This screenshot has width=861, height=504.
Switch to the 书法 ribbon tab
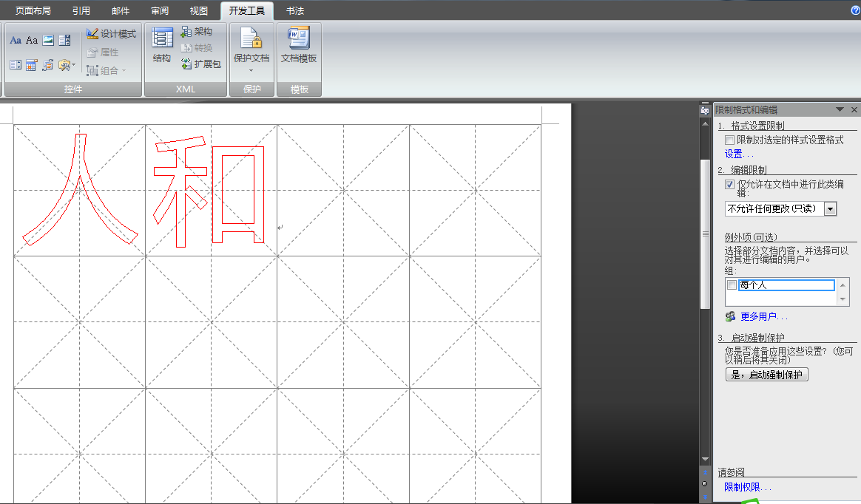point(295,11)
